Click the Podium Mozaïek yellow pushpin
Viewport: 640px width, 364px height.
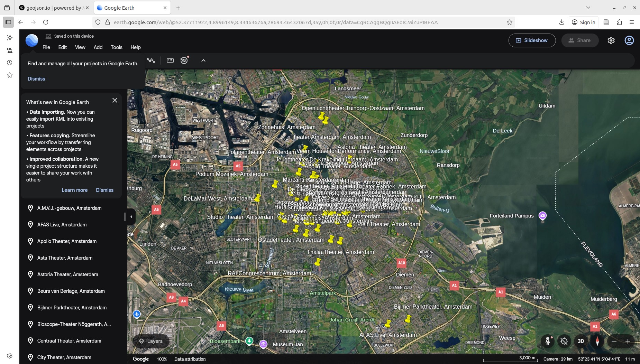(275, 184)
